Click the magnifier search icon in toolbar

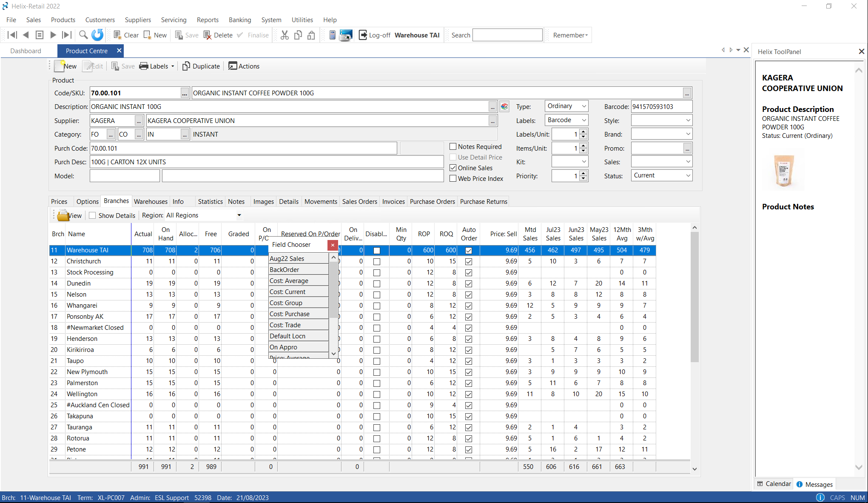(x=83, y=35)
